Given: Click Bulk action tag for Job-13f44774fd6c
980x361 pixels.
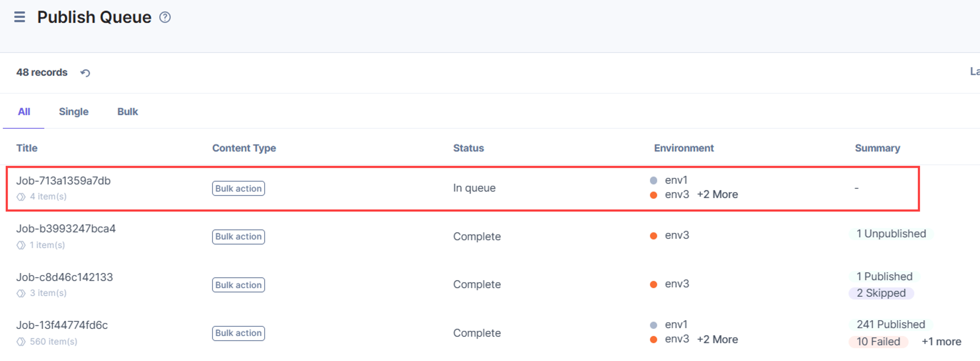Looking at the screenshot, I should 239,333.
